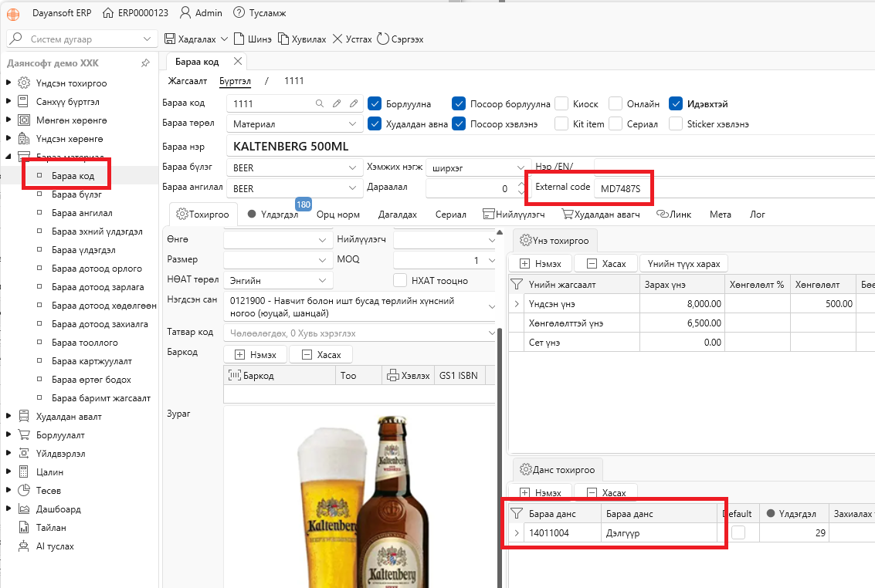Open the Тусламж help icon
The height and width of the screenshot is (588, 875).
239,13
